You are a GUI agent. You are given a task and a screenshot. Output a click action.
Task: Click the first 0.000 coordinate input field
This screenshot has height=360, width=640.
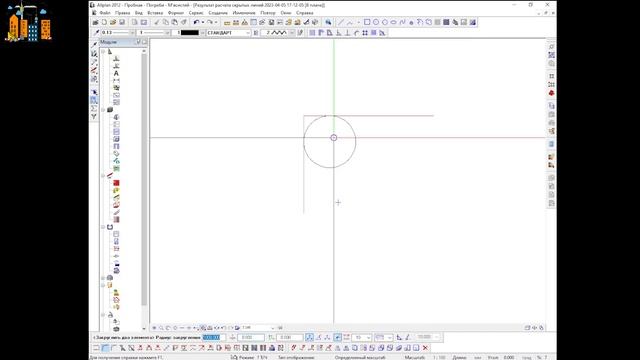click(251, 338)
